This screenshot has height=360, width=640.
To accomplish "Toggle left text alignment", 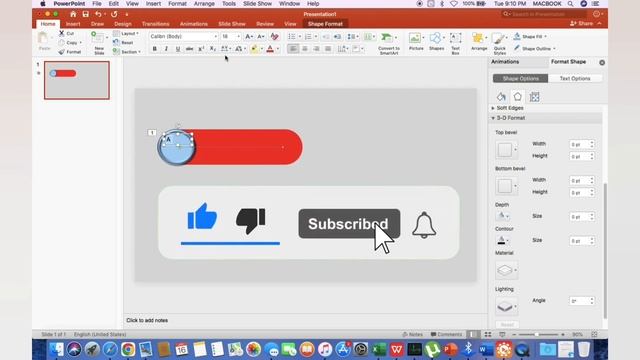I will (293, 49).
